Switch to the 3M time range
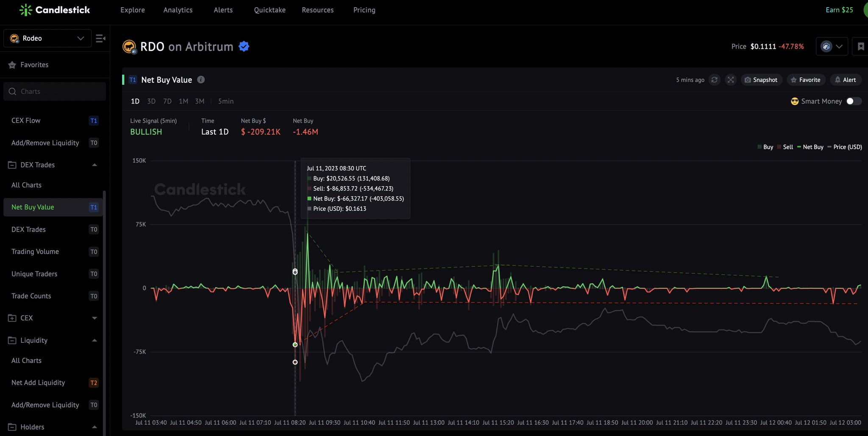Viewport: 868px width, 436px height. 200,101
